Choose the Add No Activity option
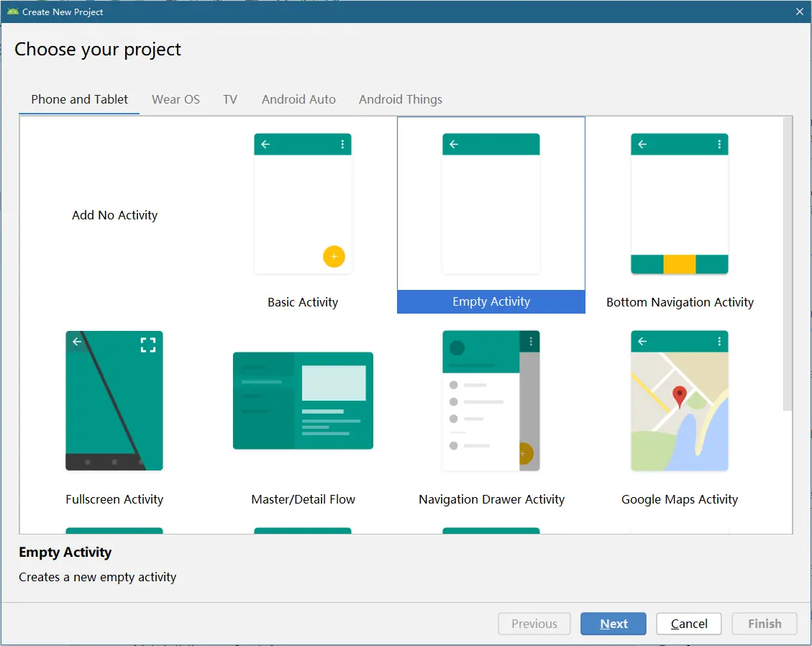Image resolution: width=812 pixels, height=646 pixels. 114,215
